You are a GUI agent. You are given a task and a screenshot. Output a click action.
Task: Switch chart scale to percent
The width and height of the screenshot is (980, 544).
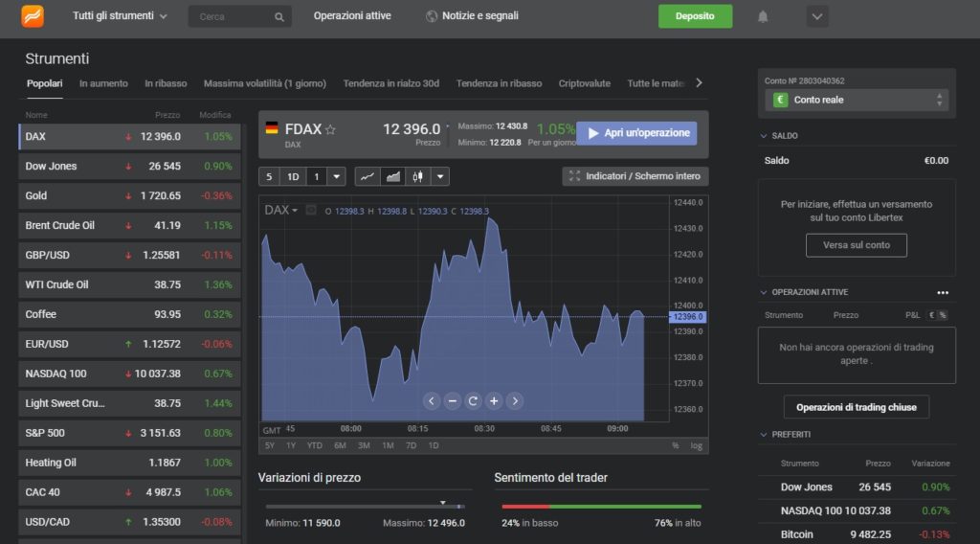click(x=675, y=445)
